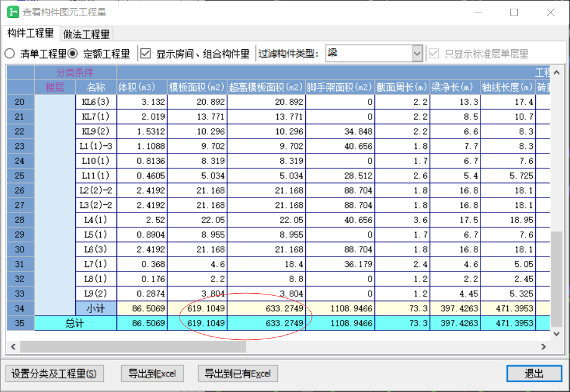Click 名称 column header
Screen dimensions: 570x392
pos(96,87)
